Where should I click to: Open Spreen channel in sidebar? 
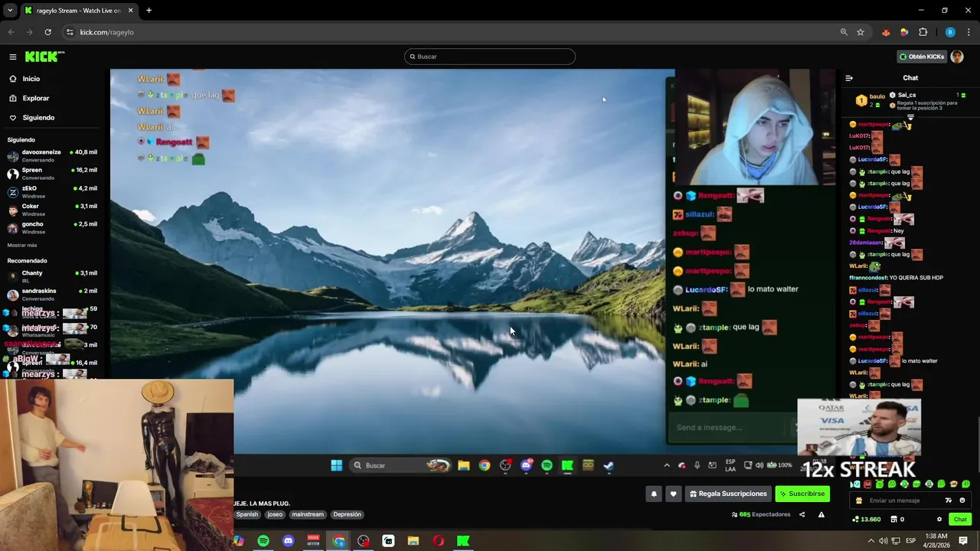tap(52, 174)
